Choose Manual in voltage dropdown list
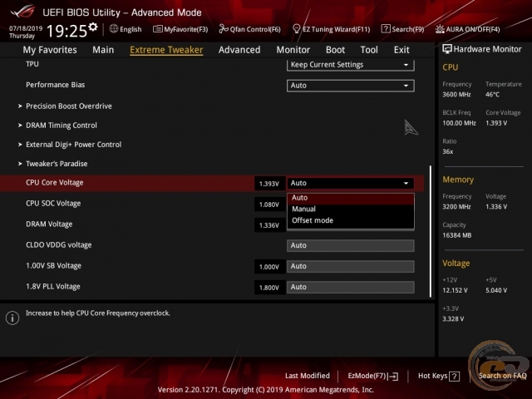 pos(351,209)
